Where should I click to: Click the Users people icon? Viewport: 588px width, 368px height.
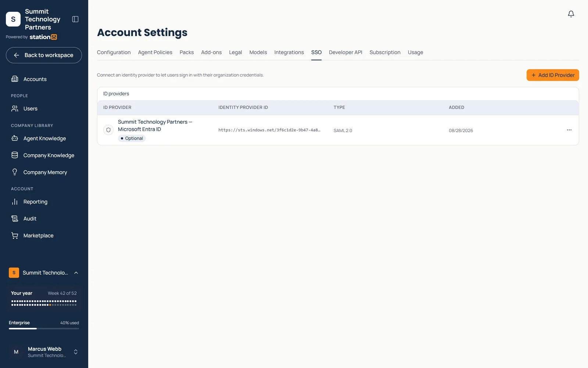[x=15, y=109]
